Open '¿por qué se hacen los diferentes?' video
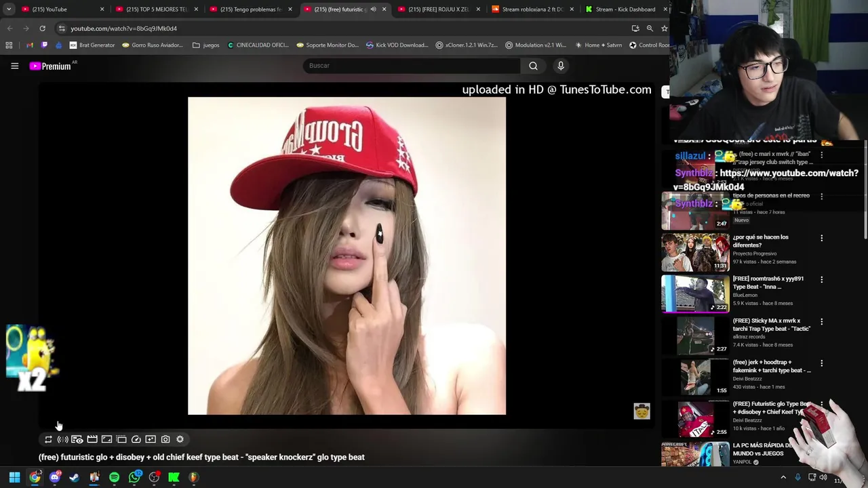The width and height of the screenshot is (868, 488). point(760,241)
